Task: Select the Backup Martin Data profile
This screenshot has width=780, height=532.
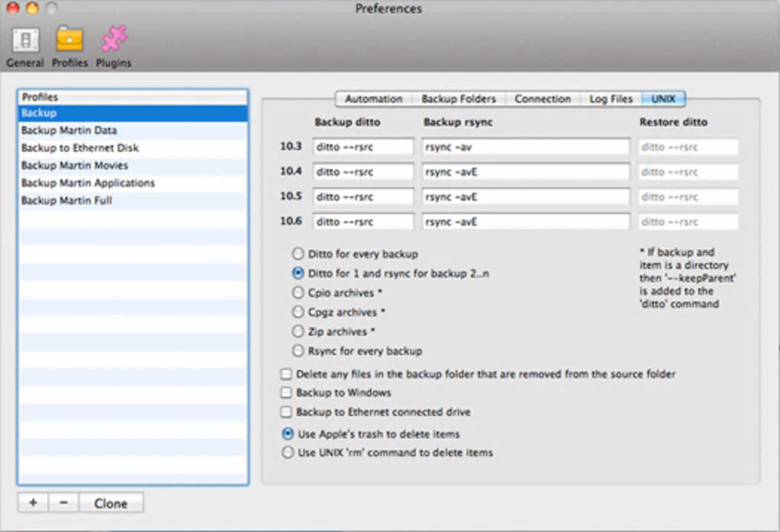Action: point(133,130)
